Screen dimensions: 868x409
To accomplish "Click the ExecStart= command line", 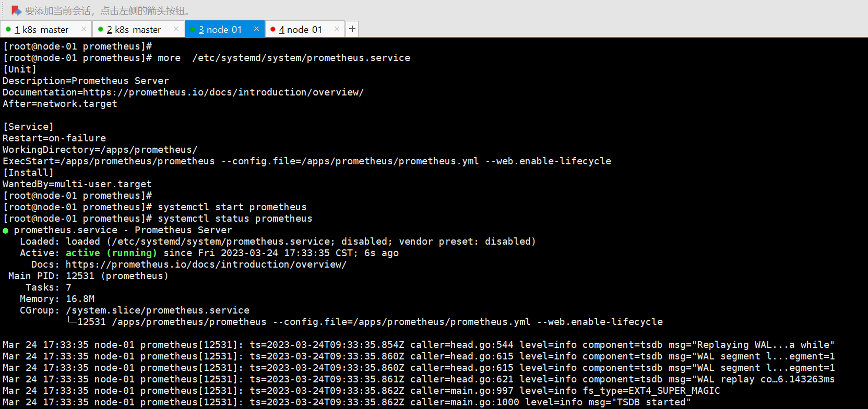I will pos(307,161).
